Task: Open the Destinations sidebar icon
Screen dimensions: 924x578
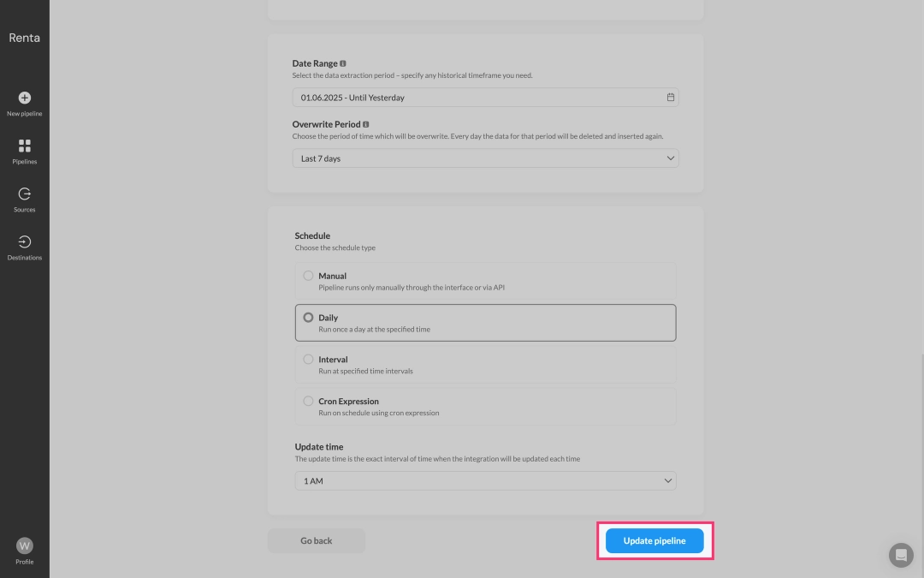Action: [x=25, y=242]
